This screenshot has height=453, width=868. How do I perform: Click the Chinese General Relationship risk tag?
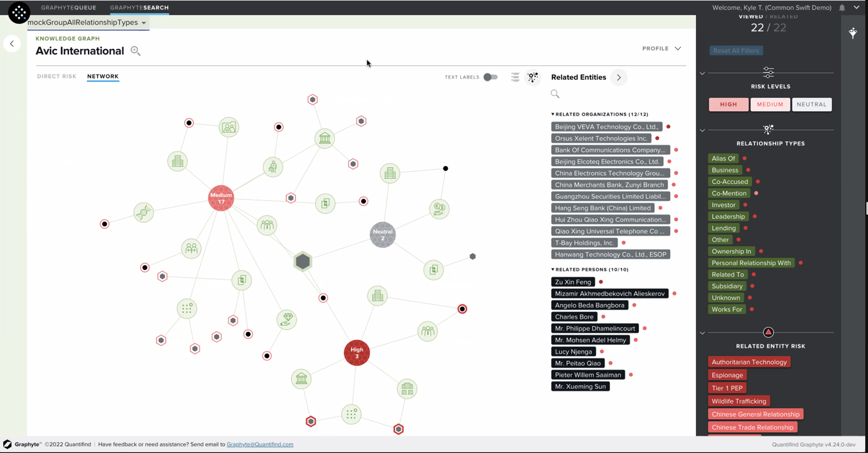click(x=755, y=415)
